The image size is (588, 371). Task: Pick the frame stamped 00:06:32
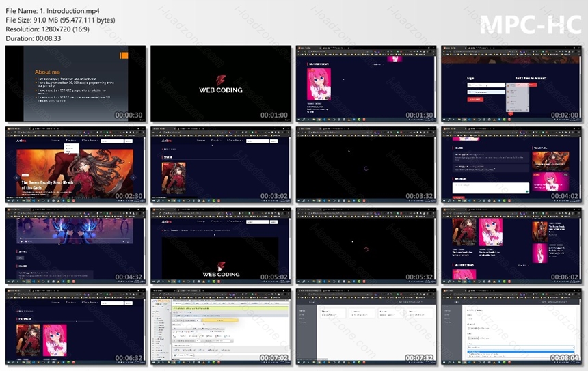(x=76, y=327)
